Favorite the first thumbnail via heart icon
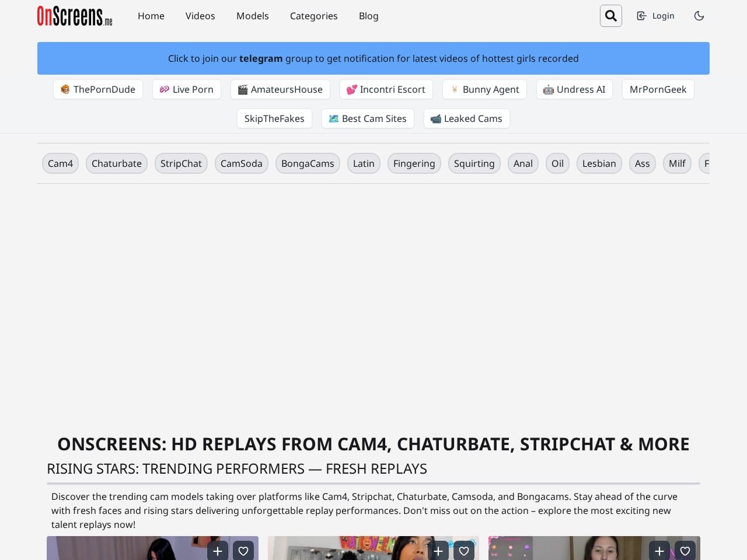 click(x=243, y=551)
